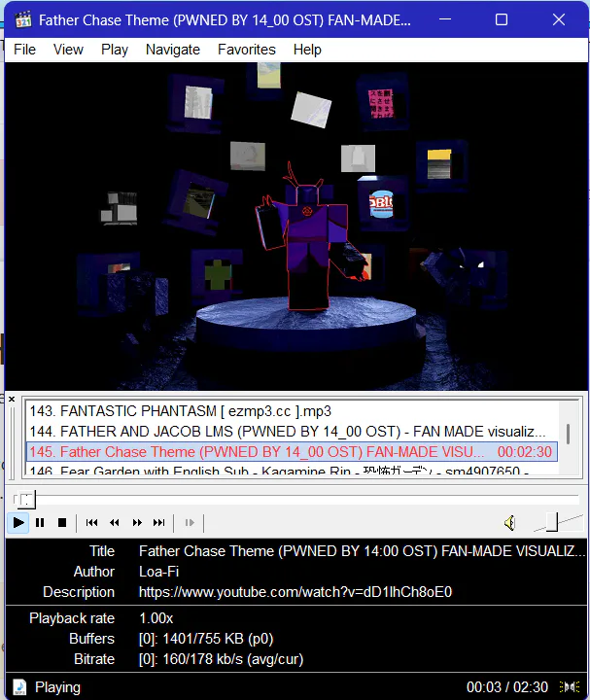Select playlist item 145 Father Chase Theme
The image size is (590, 700).
point(292,452)
